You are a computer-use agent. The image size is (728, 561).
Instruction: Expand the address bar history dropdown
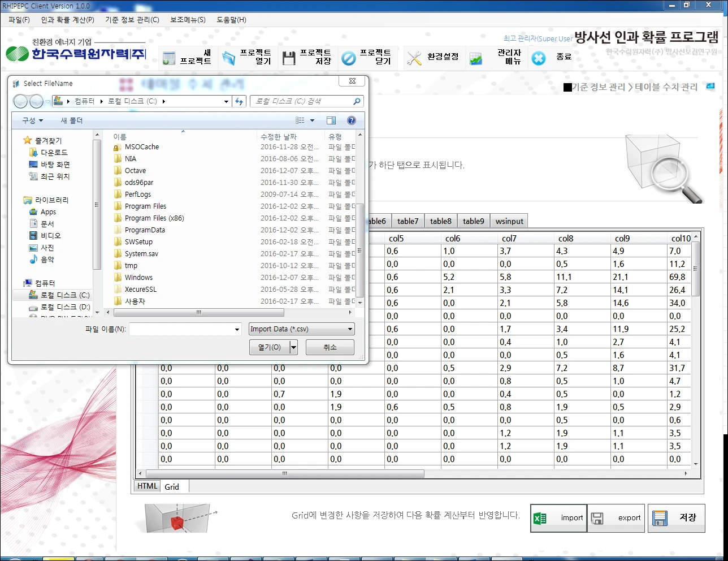[226, 101]
